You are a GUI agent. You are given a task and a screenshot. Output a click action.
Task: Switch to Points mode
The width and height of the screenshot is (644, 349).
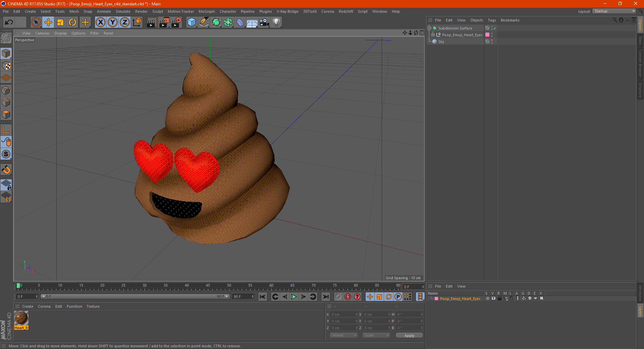pos(6,90)
